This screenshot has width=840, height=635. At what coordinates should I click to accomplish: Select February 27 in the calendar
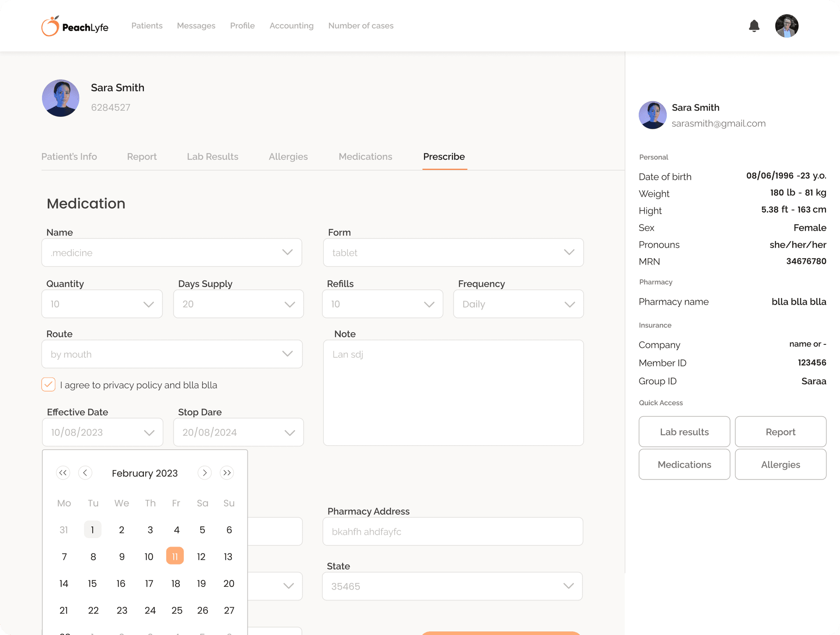tap(229, 610)
